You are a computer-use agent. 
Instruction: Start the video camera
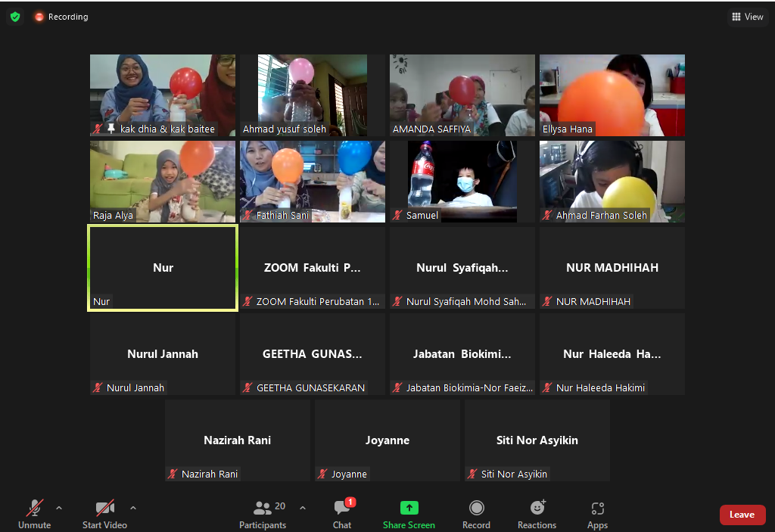[104, 514]
